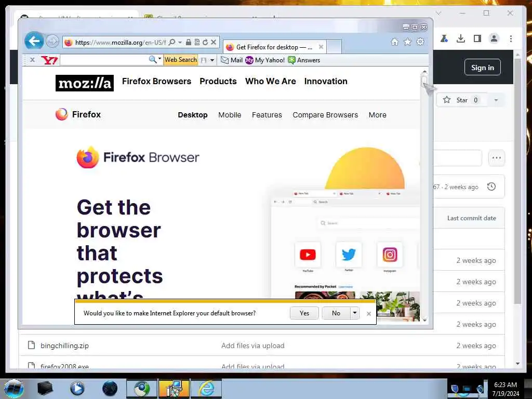
Task: Click the Yahoo toolbar bookmark icon
Action: [x=204, y=60]
